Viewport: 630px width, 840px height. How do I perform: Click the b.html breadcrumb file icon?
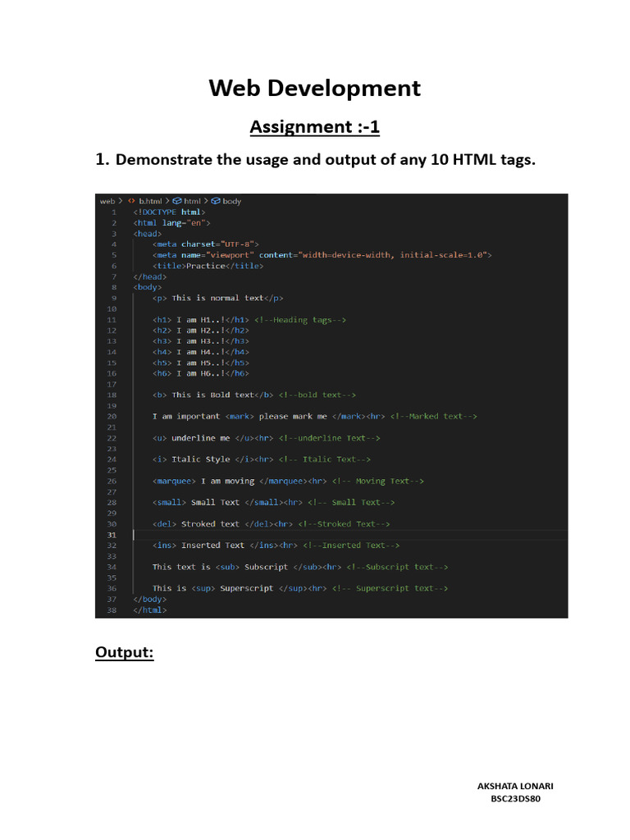(131, 201)
